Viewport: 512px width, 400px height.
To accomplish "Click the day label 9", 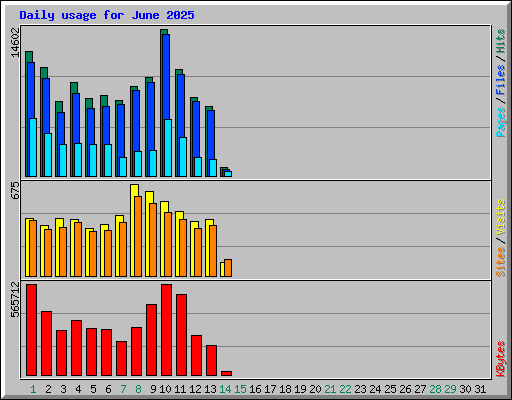I will point(153,389).
